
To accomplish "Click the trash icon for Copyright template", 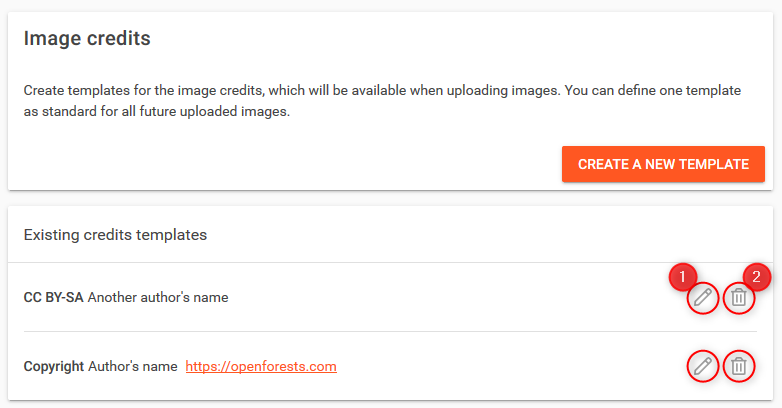I will [x=738, y=367].
